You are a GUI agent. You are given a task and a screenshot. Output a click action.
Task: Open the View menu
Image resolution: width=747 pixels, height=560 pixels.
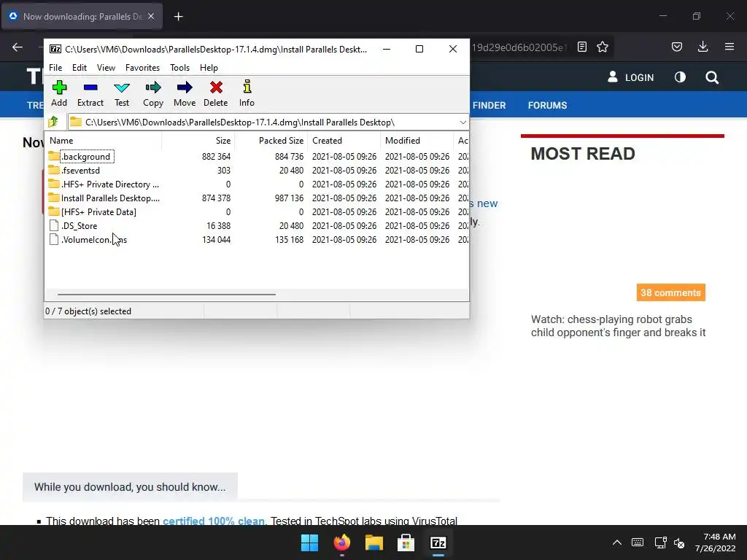coord(106,68)
